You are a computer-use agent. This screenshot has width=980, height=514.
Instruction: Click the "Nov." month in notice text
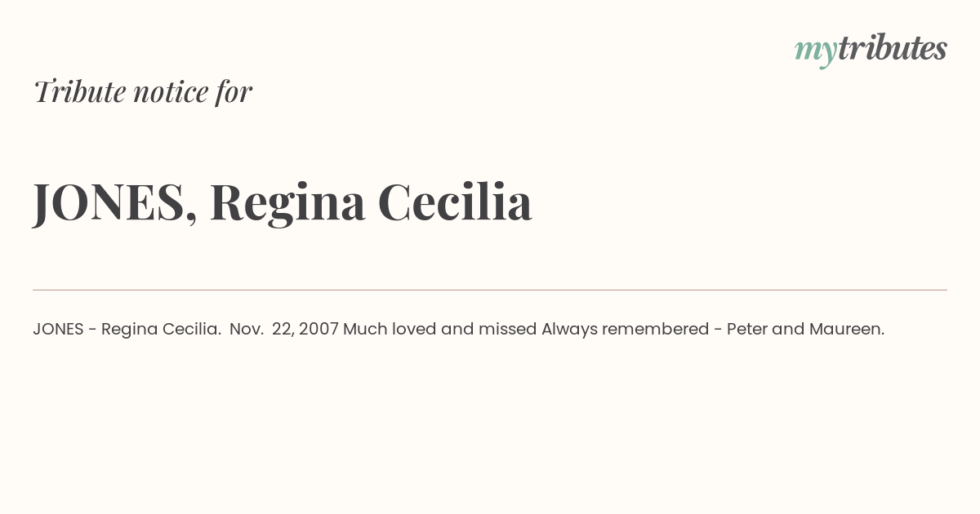(x=247, y=329)
